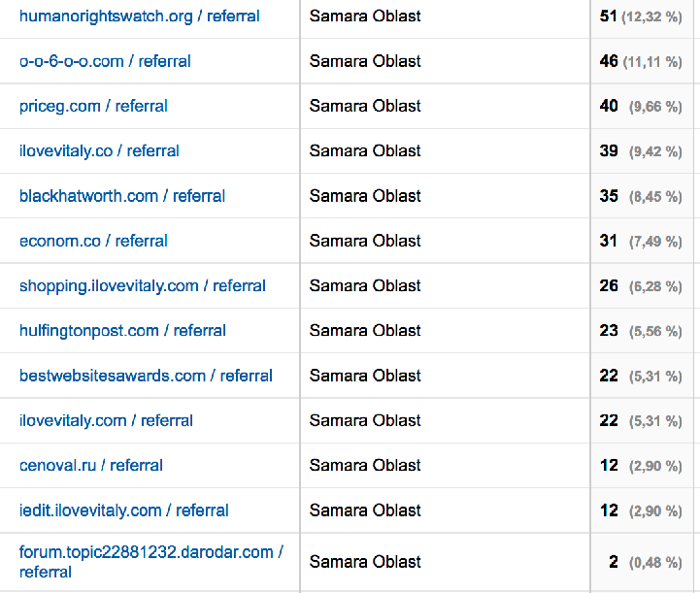Select the shopping.ilovevitaly.com referral link
Image resolution: width=700 pixels, height=593 pixels.
[x=143, y=285]
